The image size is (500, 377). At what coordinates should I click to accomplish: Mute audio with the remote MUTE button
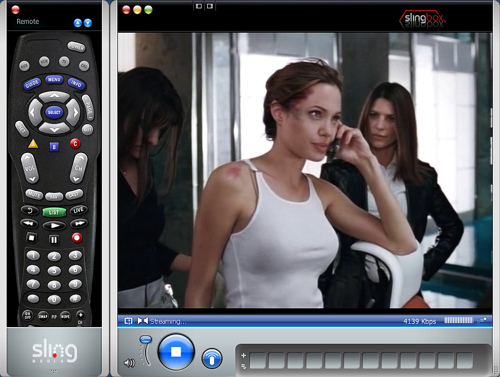34,194
